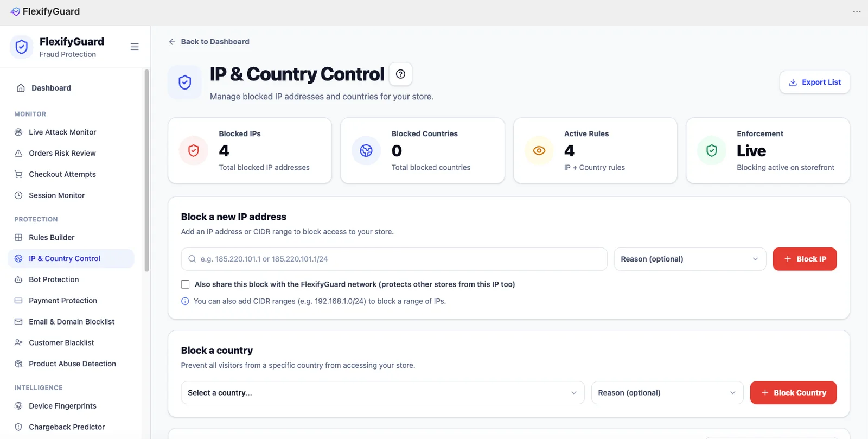Click the IP address input field
The width and height of the screenshot is (868, 439).
[x=394, y=259]
